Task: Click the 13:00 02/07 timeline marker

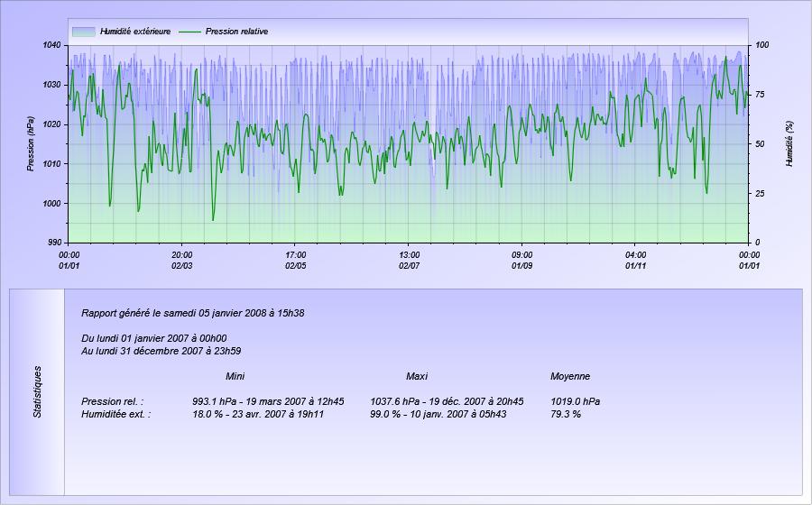Action: pyautogui.click(x=409, y=261)
